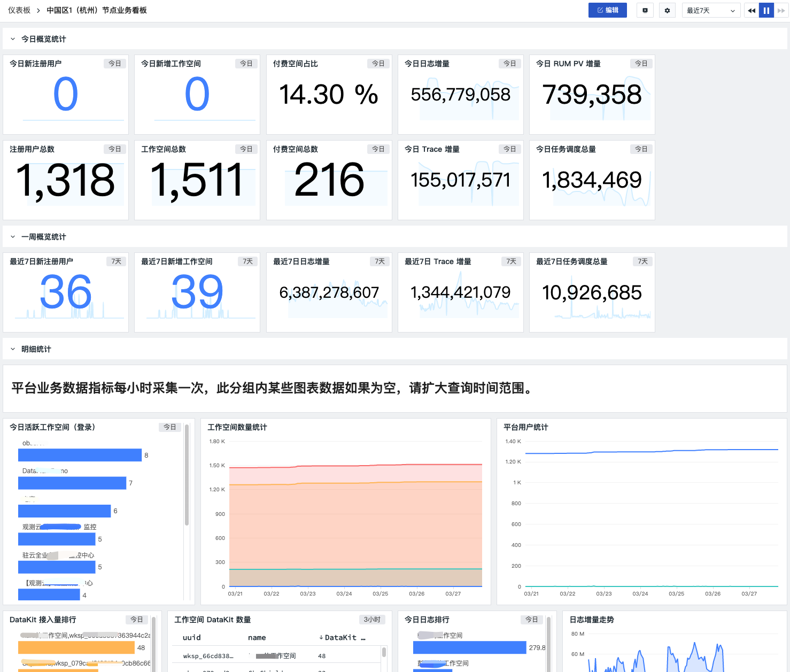
Task: Pause auto refresh with pause icon
Action: click(x=766, y=10)
